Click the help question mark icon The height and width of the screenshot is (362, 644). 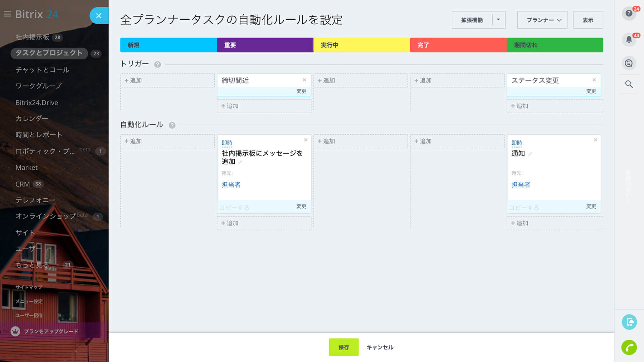[x=629, y=14]
